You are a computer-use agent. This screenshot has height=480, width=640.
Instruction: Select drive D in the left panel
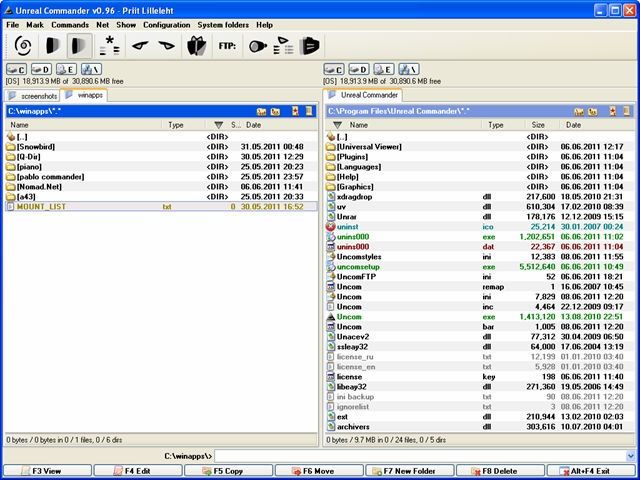(41, 69)
